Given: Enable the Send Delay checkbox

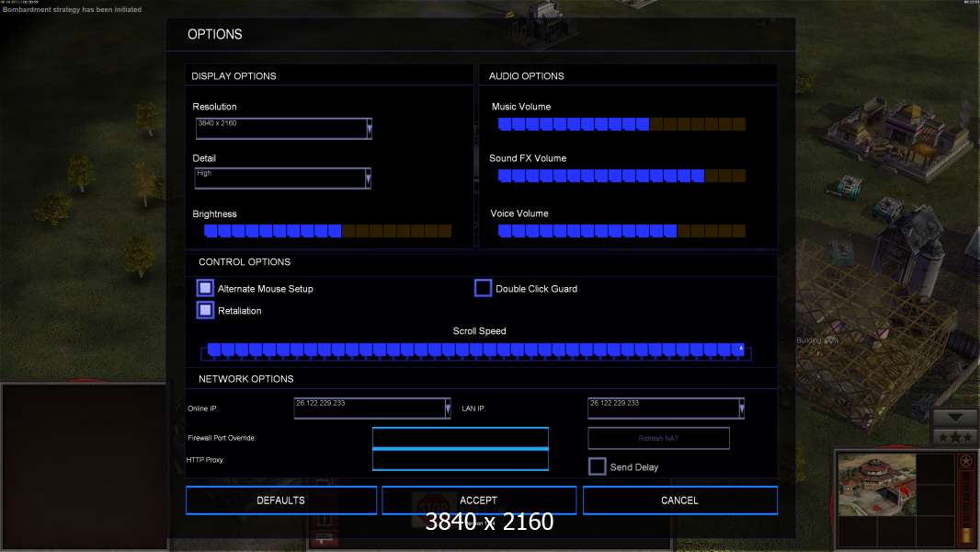Looking at the screenshot, I should click(x=597, y=466).
